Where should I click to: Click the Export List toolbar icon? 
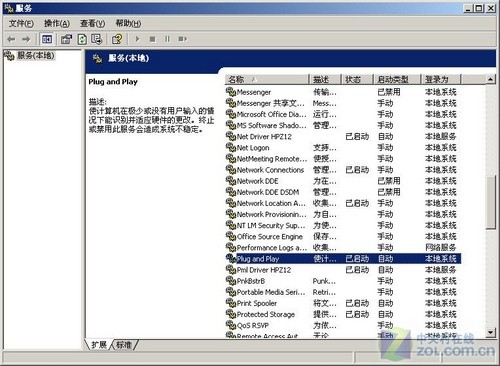(97, 39)
